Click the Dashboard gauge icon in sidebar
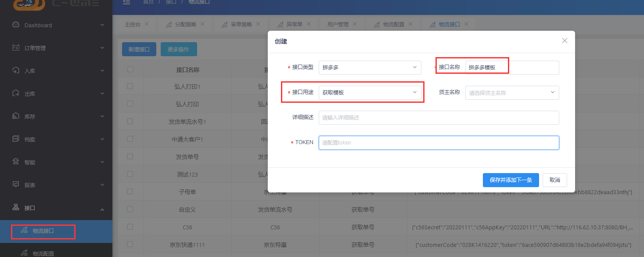This screenshot has width=644, height=257. tap(16, 25)
